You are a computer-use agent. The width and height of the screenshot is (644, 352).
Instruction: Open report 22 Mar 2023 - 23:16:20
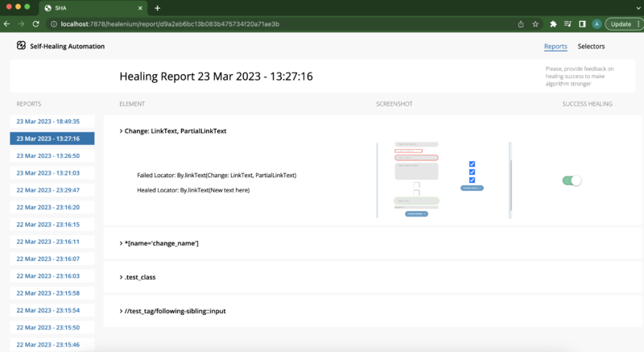[52, 208]
